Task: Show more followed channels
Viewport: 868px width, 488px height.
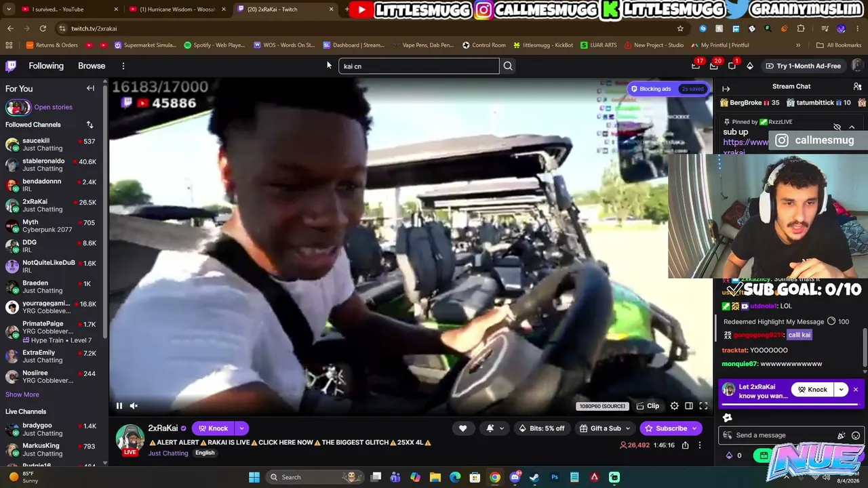Action: [22, 394]
